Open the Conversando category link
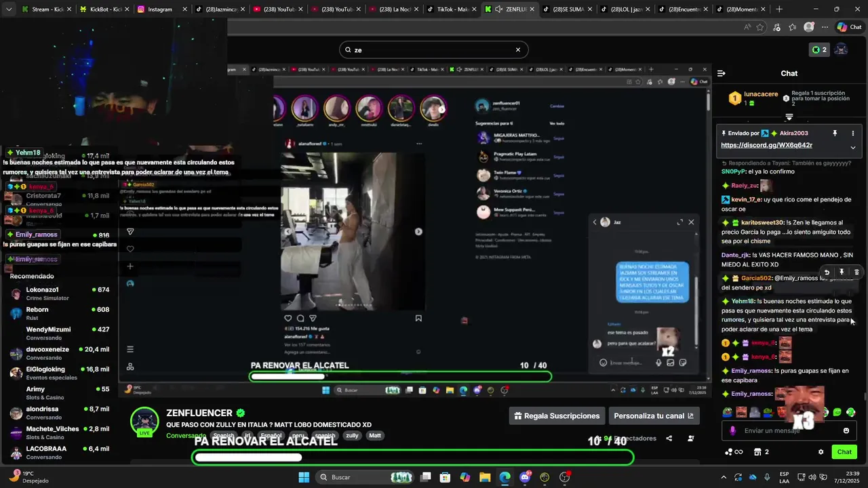The height and width of the screenshot is (488, 868). pyautogui.click(x=186, y=436)
